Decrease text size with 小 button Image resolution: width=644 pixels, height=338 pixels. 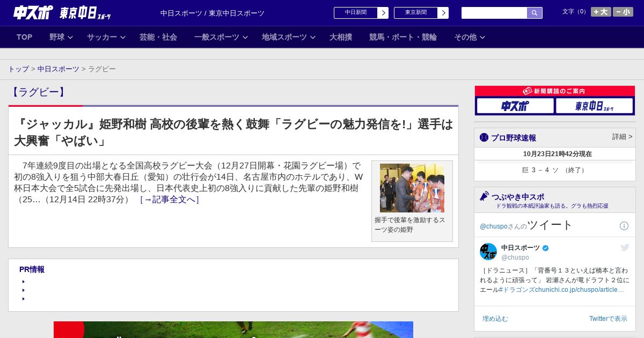click(623, 12)
